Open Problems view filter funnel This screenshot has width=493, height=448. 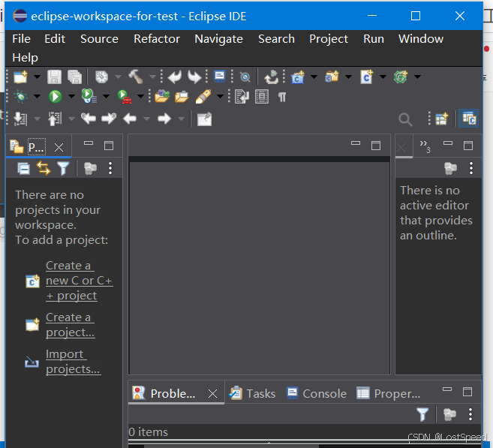tap(422, 414)
